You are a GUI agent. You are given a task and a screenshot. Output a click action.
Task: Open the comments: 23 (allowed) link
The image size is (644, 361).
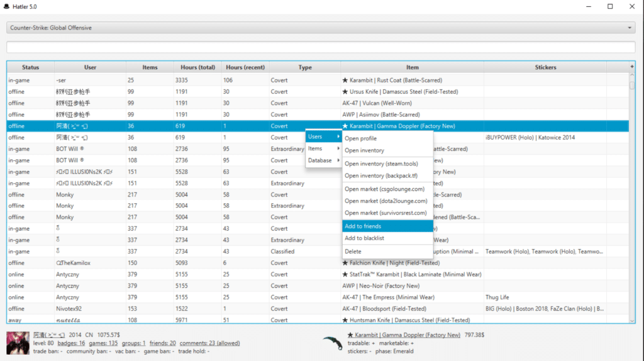coord(204,343)
